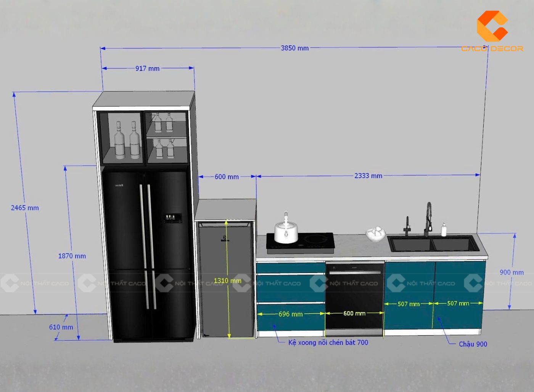Click the 696 mm drawer width label

point(290,314)
